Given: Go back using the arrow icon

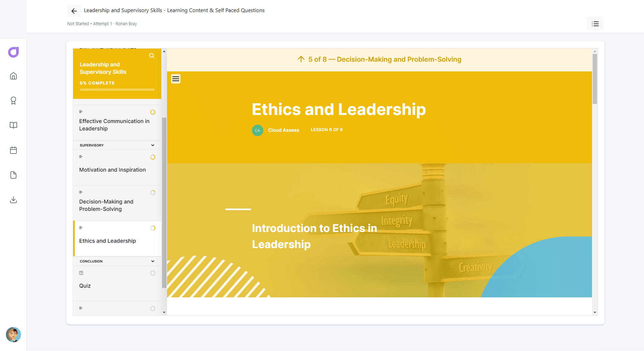Looking at the screenshot, I should (74, 11).
